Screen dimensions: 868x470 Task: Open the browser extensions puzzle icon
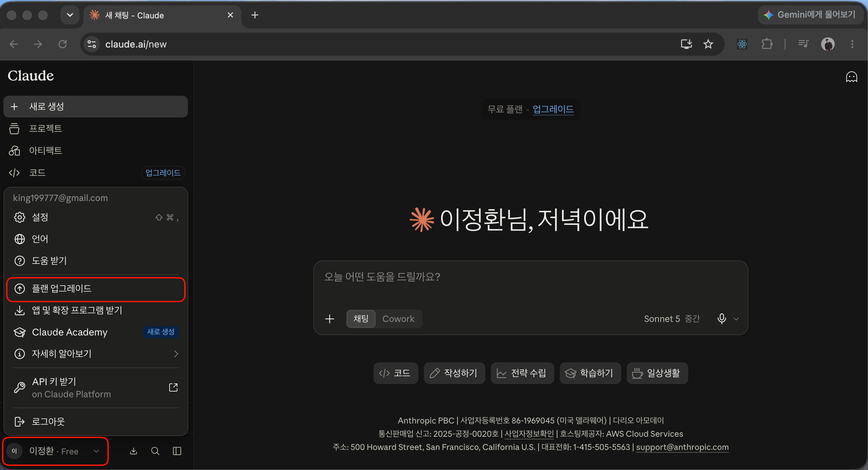tap(767, 44)
